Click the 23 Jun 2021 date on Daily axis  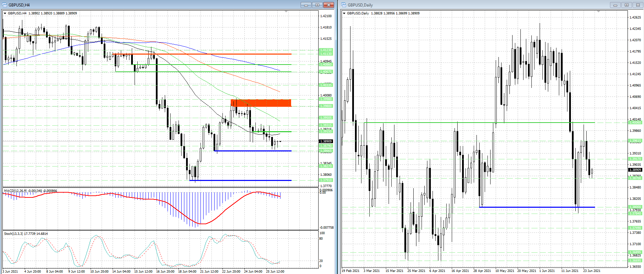[592, 271]
